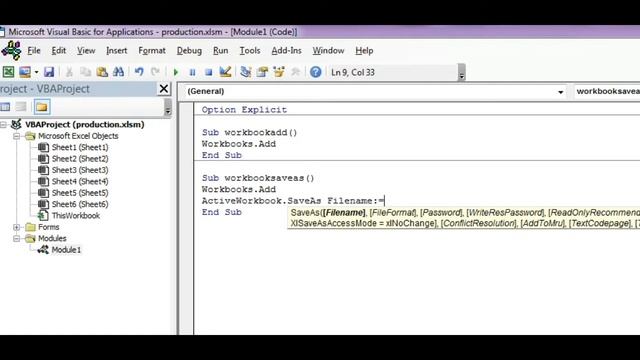Image resolution: width=640 pixels, height=360 pixels.
Task: Click the Copy icon in toolbar
Action: click(x=85, y=72)
